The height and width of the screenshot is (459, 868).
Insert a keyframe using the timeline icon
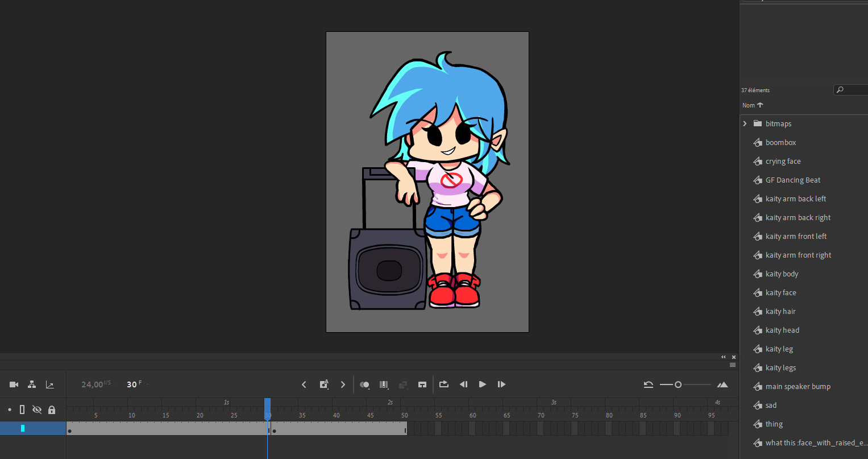(x=323, y=384)
